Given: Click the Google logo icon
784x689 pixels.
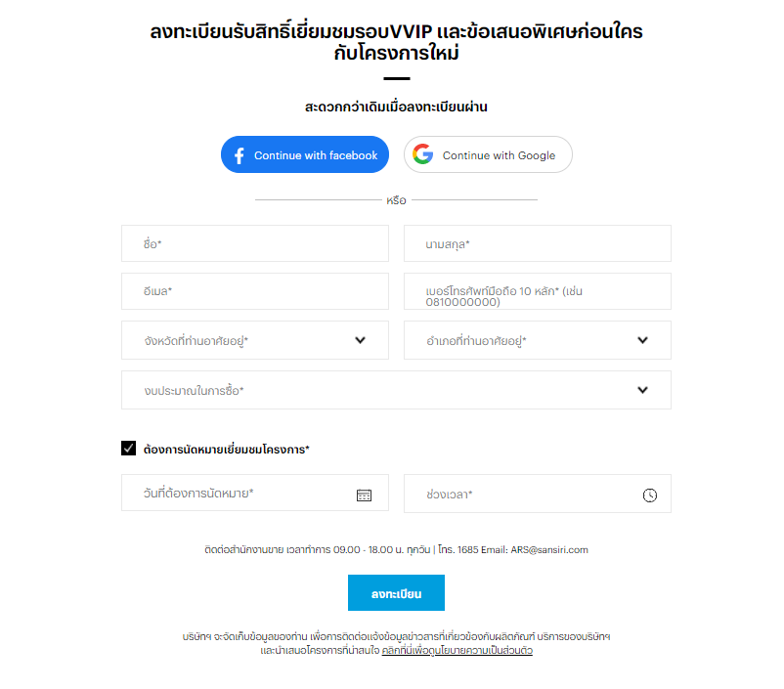Looking at the screenshot, I should 423,154.
